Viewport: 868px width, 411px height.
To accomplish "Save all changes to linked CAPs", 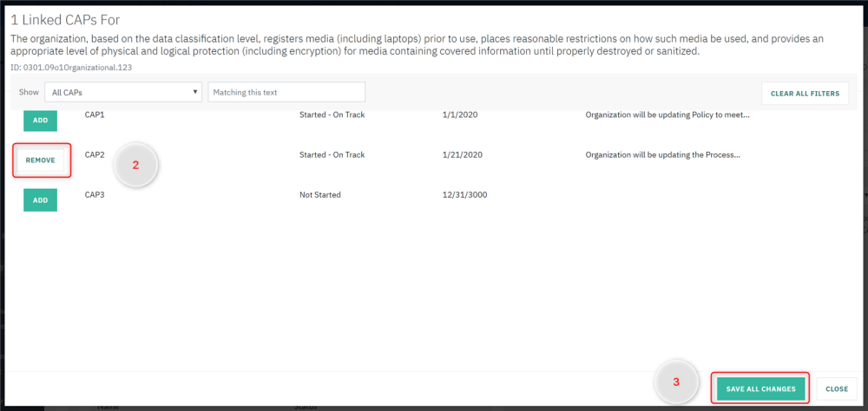I will pyautogui.click(x=760, y=389).
